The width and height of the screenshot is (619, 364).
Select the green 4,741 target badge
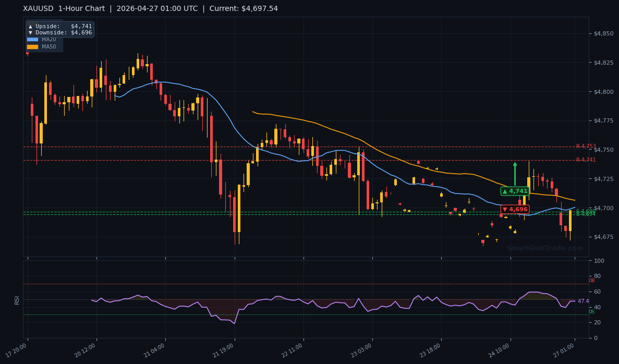pyautogui.click(x=515, y=191)
